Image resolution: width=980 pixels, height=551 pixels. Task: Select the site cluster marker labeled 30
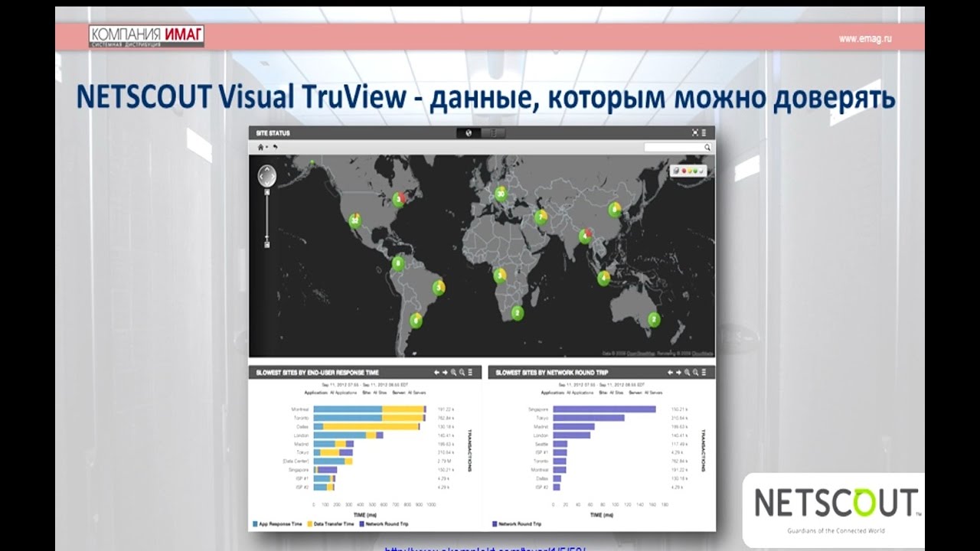tap(501, 194)
